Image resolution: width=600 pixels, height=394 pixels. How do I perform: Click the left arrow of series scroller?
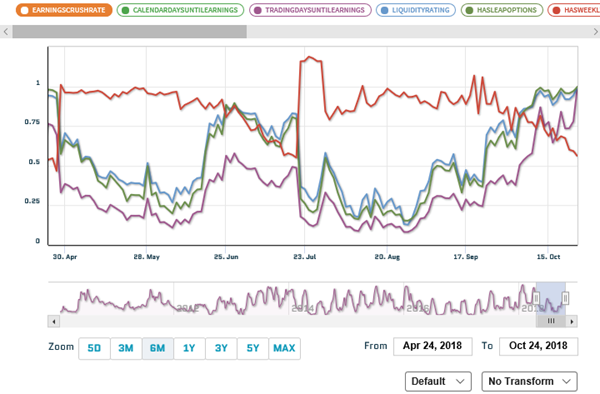point(6,32)
